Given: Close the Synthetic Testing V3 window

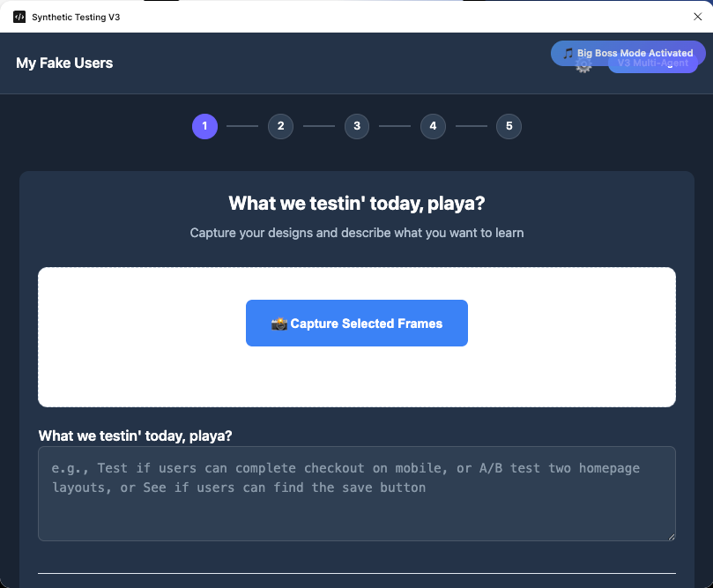Looking at the screenshot, I should (698, 17).
